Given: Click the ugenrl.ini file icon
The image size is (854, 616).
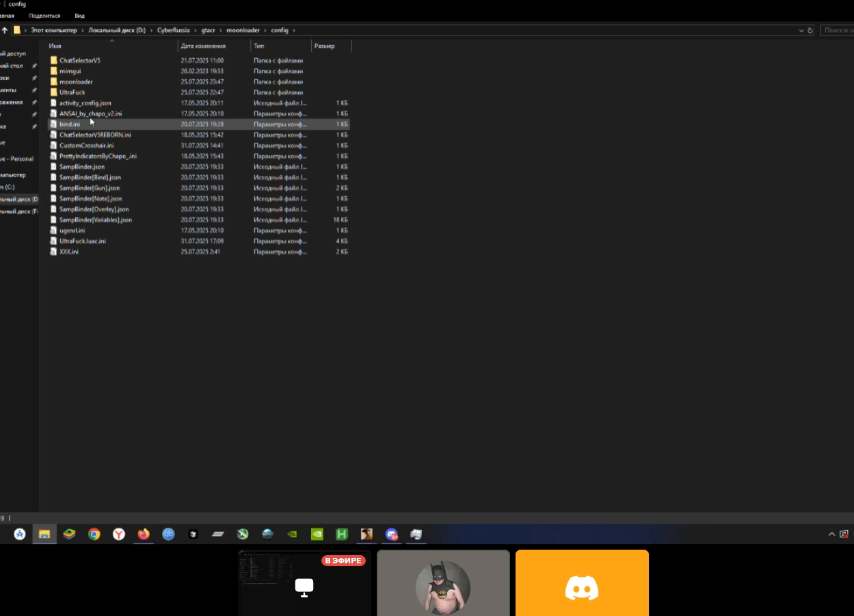Looking at the screenshot, I should [53, 230].
